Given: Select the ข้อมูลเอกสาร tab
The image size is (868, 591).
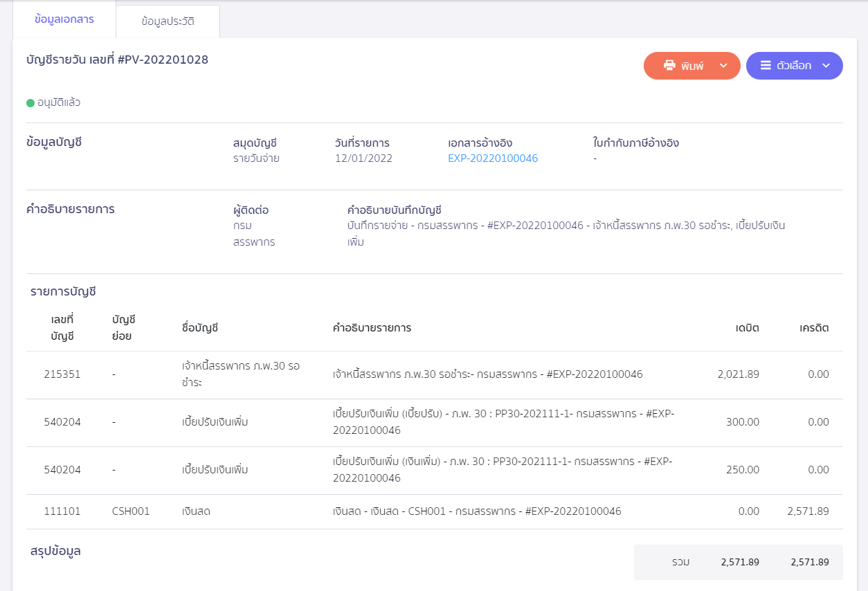Looking at the screenshot, I should (64, 19).
